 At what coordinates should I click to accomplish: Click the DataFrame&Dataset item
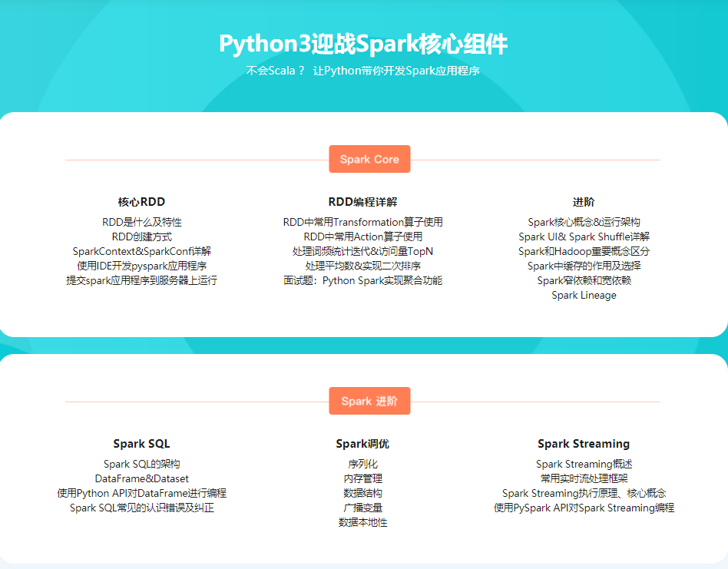tap(142, 478)
